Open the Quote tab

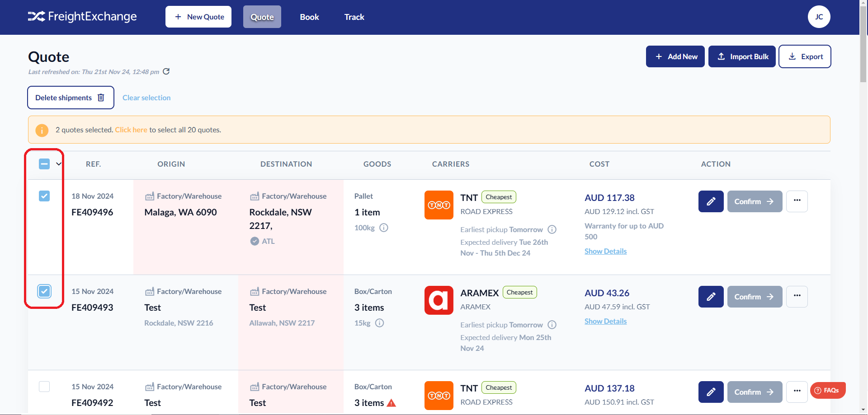[x=262, y=17]
